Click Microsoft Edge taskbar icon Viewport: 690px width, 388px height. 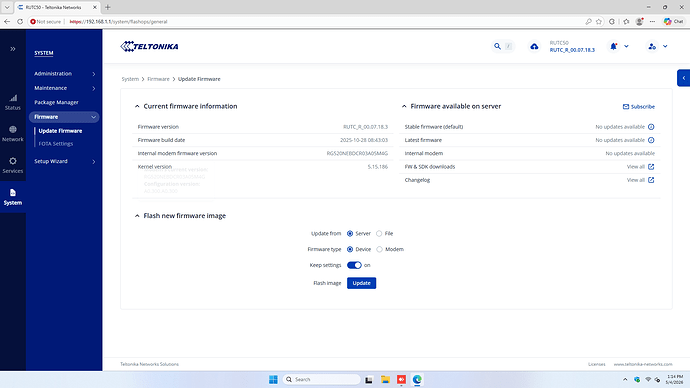tap(417, 379)
